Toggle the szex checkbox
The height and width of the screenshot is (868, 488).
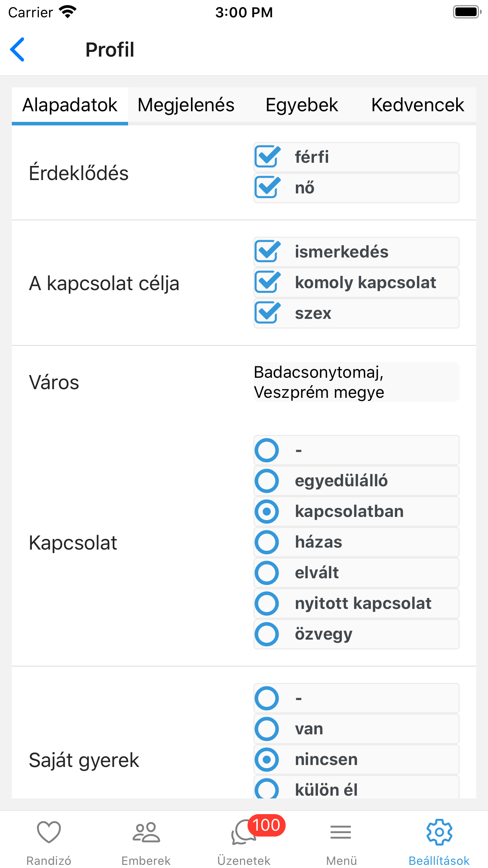268,313
